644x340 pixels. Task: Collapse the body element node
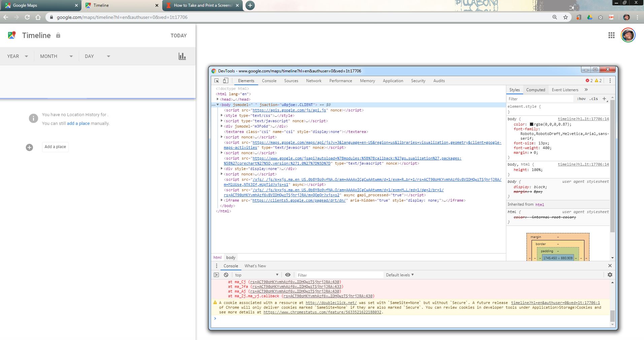pyautogui.click(x=218, y=105)
